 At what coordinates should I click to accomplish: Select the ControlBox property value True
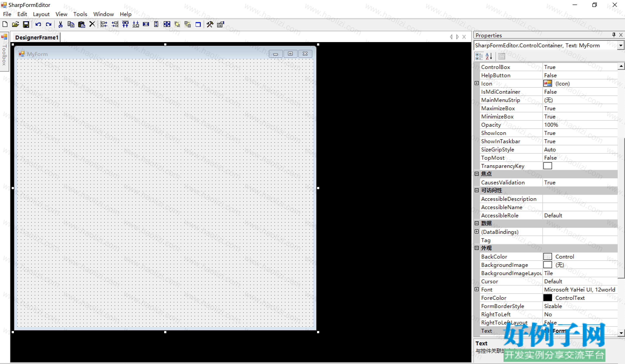coord(580,67)
